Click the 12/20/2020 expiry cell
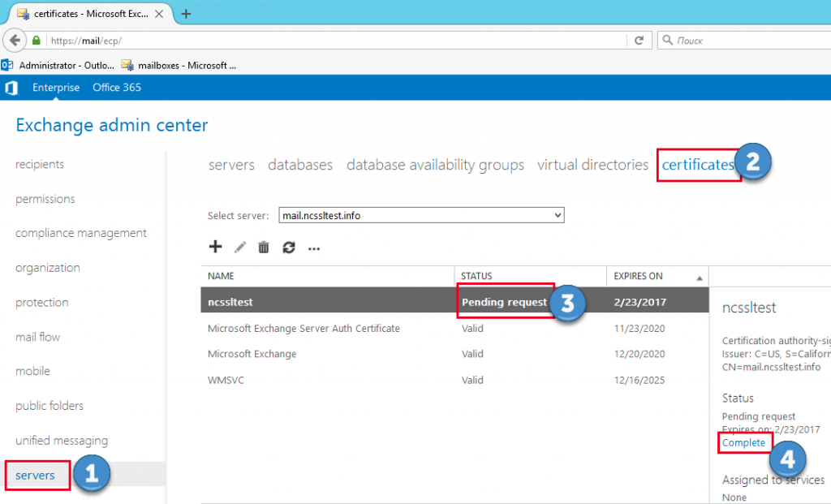Screen dimensions: 831x504 pos(639,354)
